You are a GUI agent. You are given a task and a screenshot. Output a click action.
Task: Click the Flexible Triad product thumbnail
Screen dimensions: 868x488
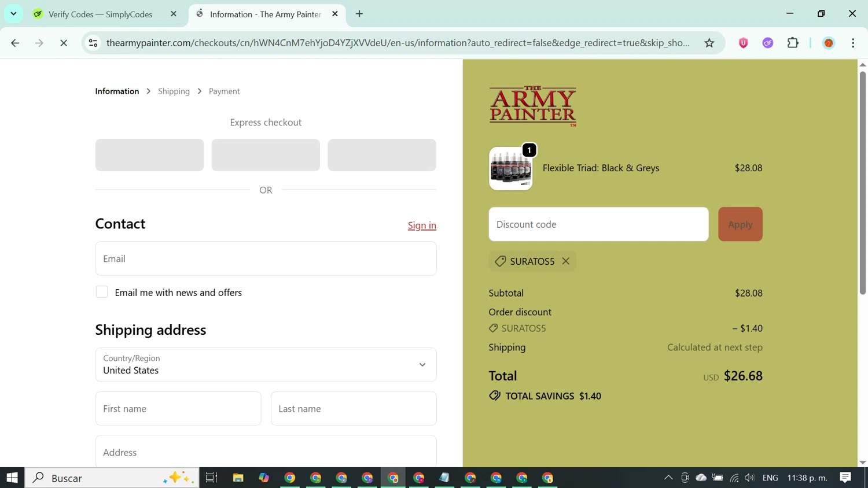point(510,168)
